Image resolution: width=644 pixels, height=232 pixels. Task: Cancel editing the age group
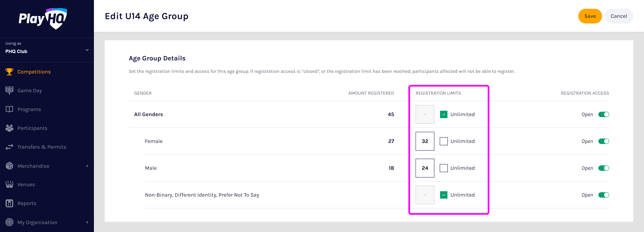click(619, 16)
